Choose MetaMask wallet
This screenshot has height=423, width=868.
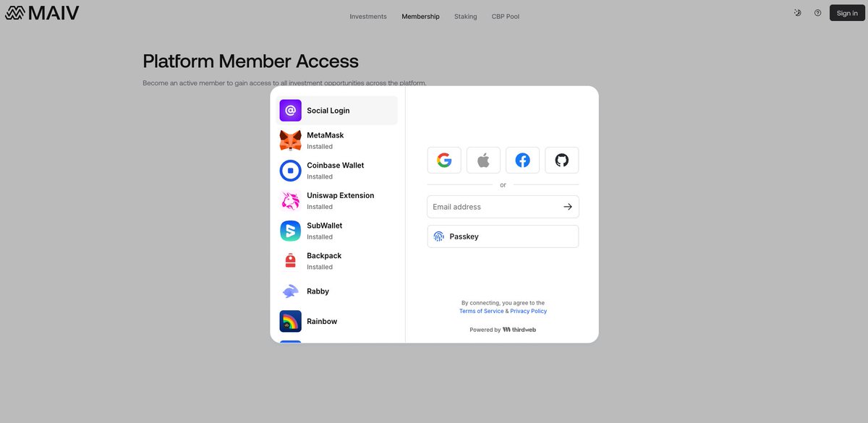pos(337,140)
